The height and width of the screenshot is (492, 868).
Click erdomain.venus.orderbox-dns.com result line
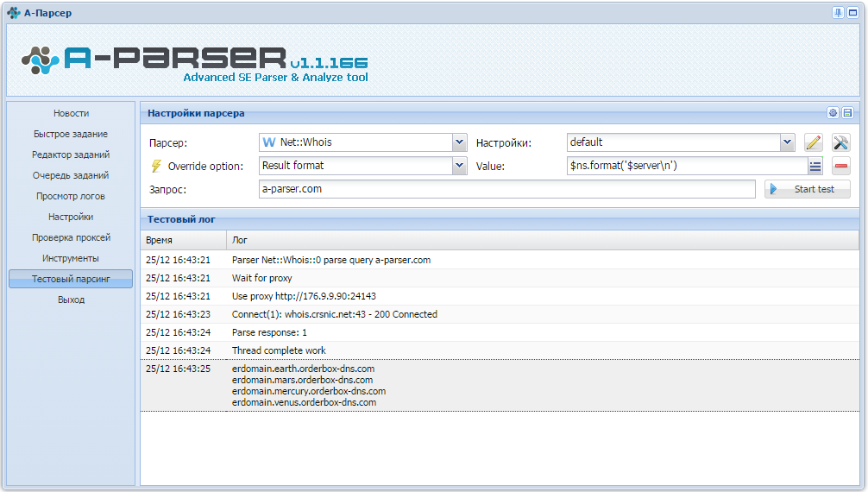(x=304, y=402)
